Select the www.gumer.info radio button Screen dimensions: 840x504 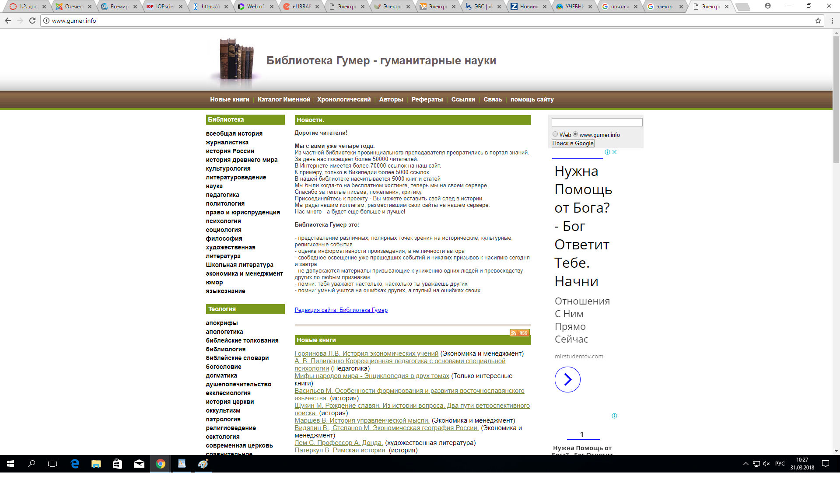pyautogui.click(x=575, y=134)
